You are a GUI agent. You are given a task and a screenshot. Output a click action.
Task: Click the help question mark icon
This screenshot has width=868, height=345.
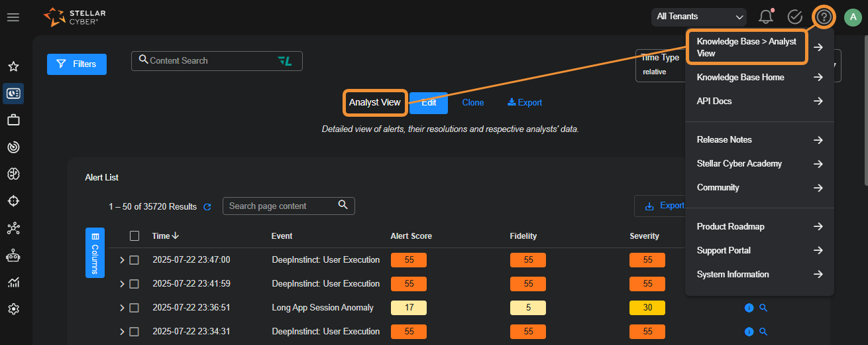824,17
